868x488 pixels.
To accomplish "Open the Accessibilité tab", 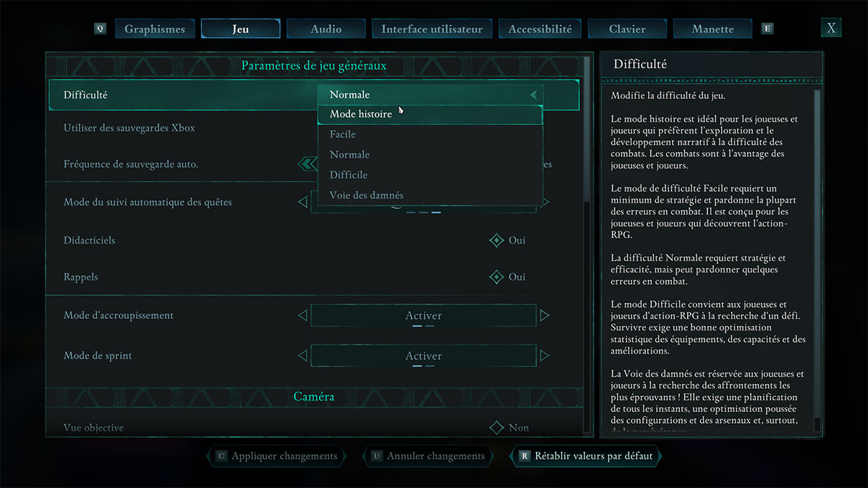I will point(540,28).
